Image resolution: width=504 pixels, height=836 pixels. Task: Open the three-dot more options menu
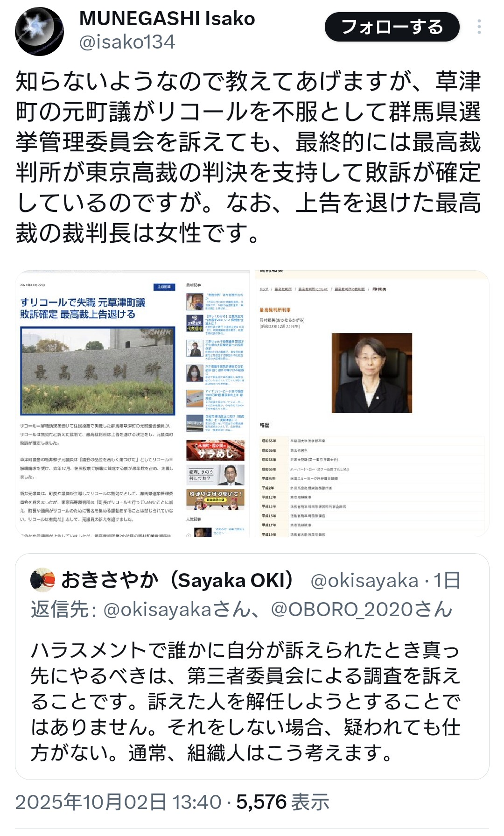[x=479, y=27]
